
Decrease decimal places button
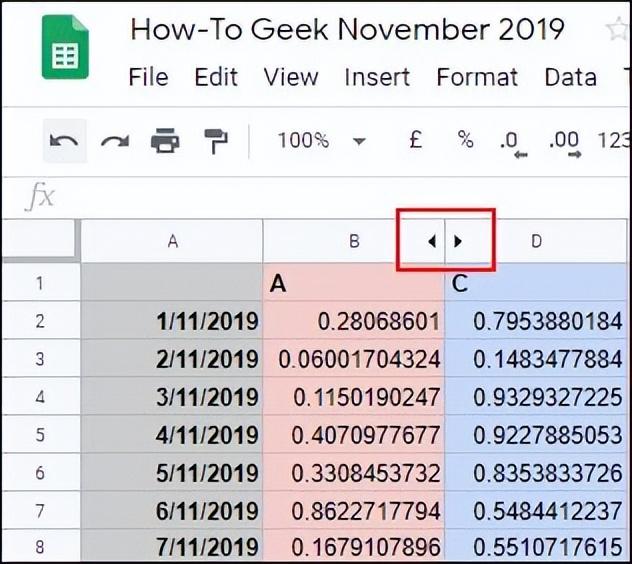pos(514,144)
